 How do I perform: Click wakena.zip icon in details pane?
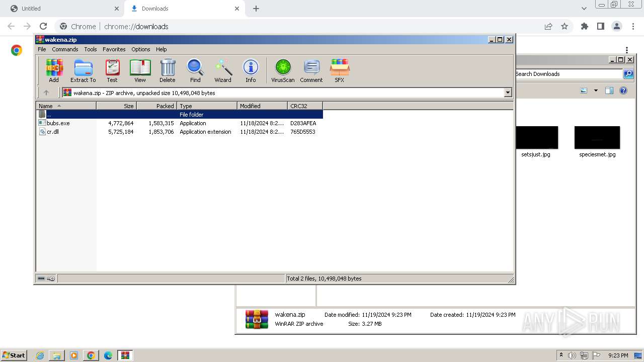coord(257,319)
